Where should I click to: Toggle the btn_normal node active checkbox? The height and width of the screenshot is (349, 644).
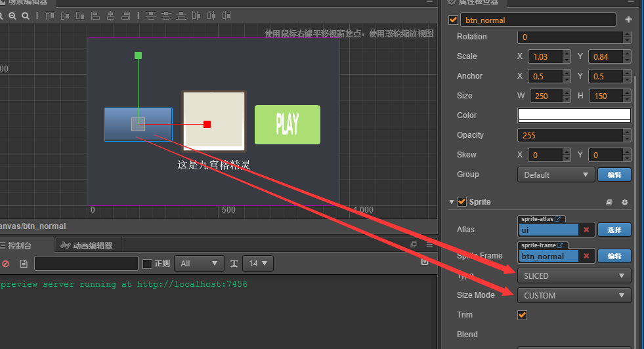454,20
